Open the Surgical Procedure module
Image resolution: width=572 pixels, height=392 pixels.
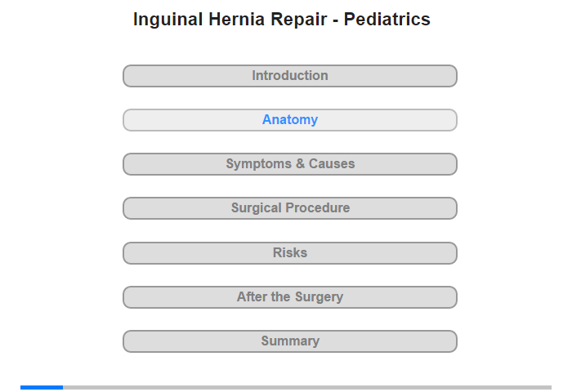pos(289,208)
